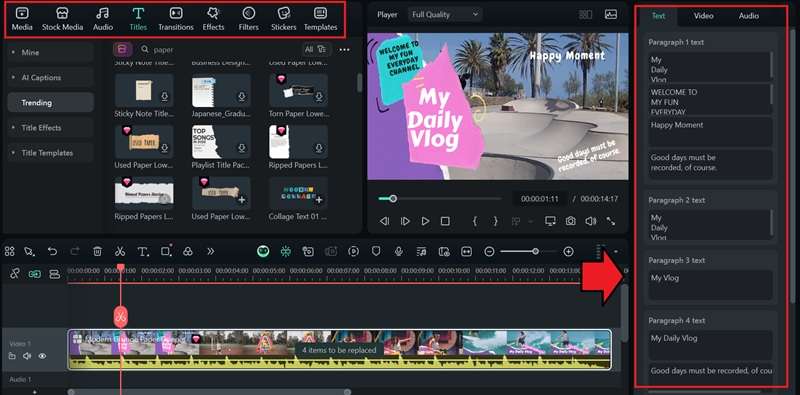Viewport: 800px width, 395px height.
Task: Click the split scissors icon in toolbar
Action: tap(120, 251)
